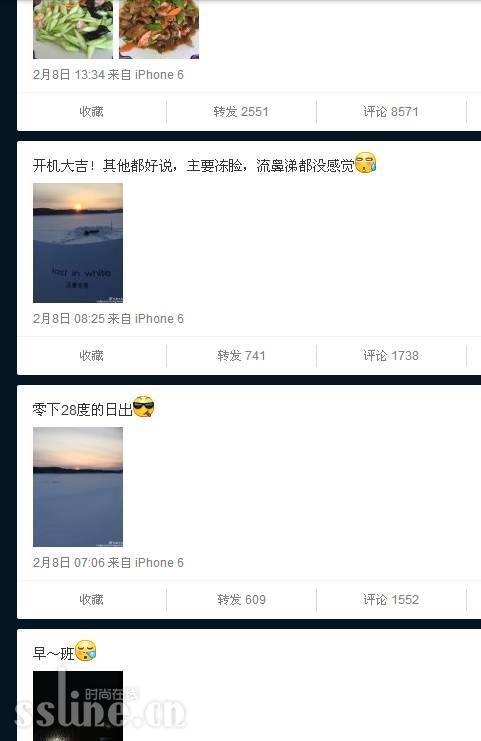Open the green vegetable dish photo
Viewport: 481px width, 741px height.
[73, 29]
